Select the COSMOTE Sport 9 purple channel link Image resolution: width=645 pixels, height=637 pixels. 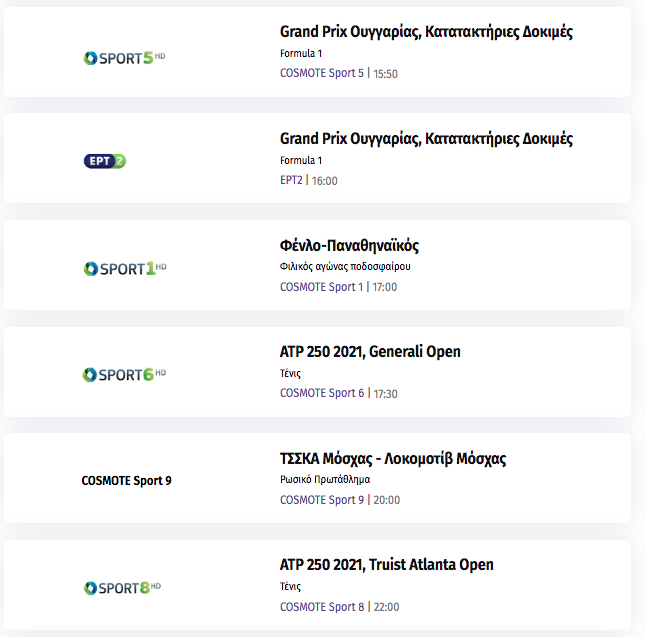[322, 500]
